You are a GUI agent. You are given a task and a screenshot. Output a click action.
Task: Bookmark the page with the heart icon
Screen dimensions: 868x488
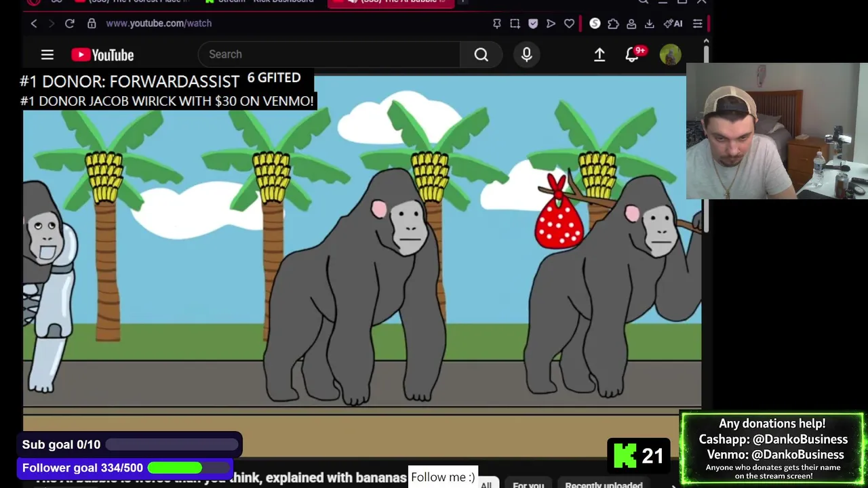(569, 24)
